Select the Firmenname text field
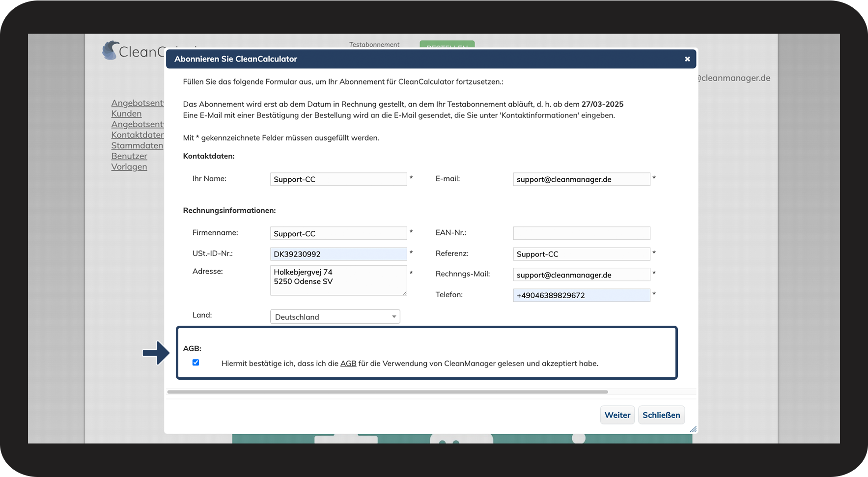 click(x=338, y=234)
